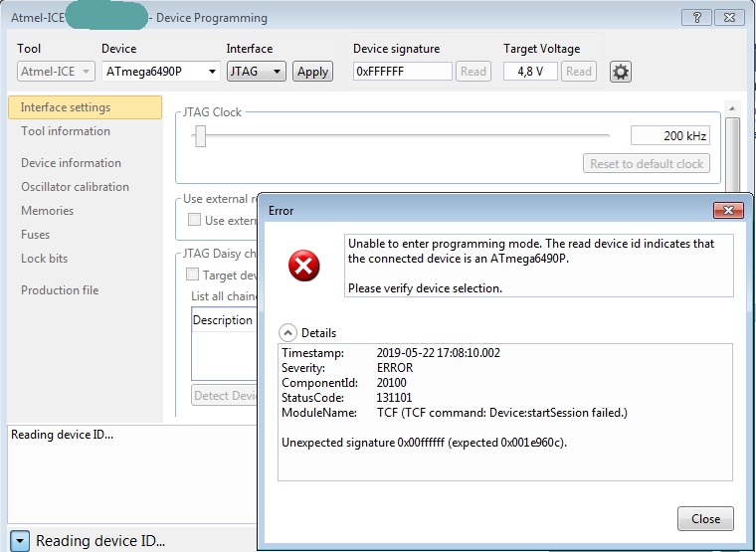The image size is (756, 552).
Task: Click the status bar 'Reading device ID...' text
Action: [100, 541]
